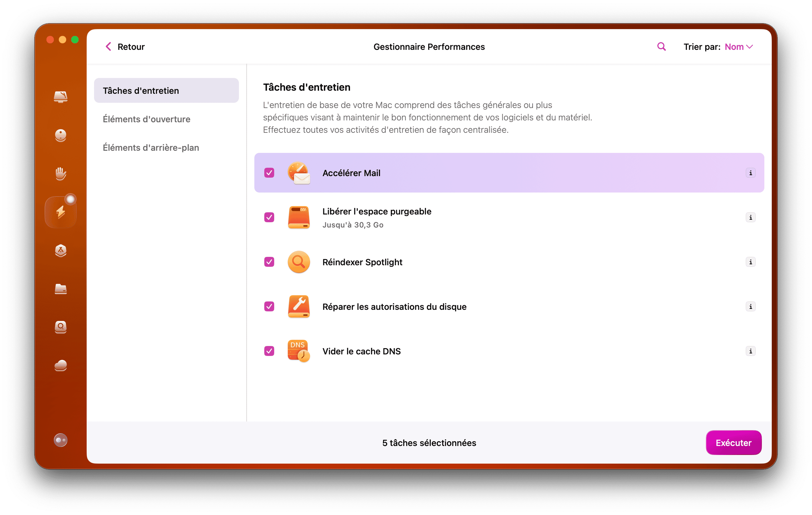The height and width of the screenshot is (515, 812).
Task: Uncheck Réparer les autorisations du disque
Action: (x=269, y=307)
